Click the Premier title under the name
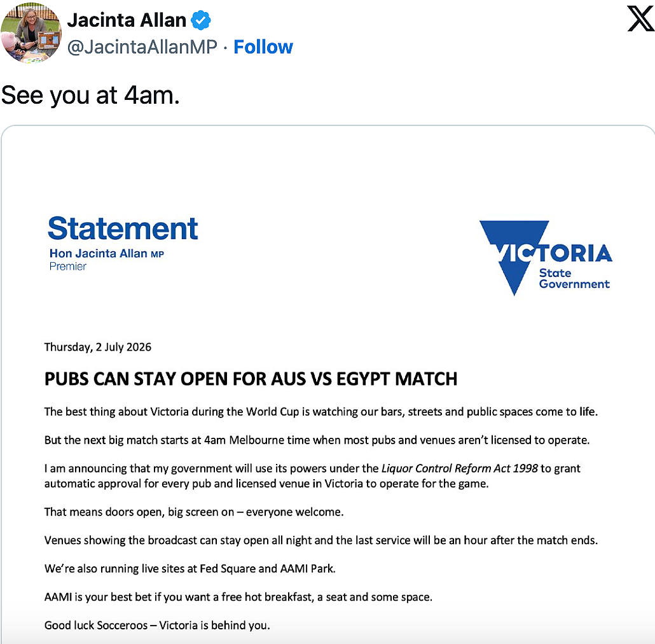The width and height of the screenshot is (655, 644). (x=67, y=266)
